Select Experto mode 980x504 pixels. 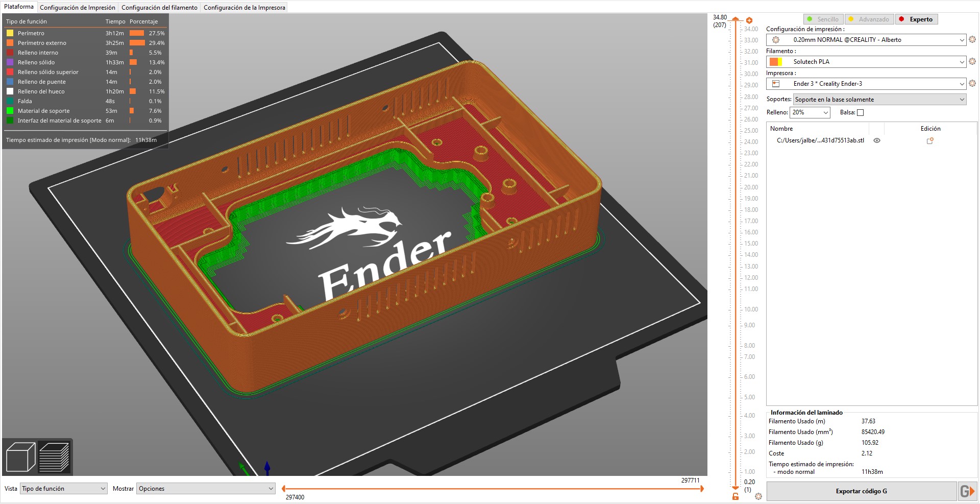click(916, 19)
